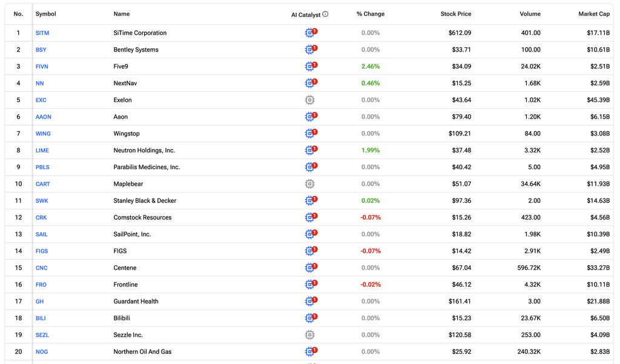Open the AI Catalyst icon for Bilibili
Image resolution: width=620 pixels, height=364 pixels.
(311, 318)
